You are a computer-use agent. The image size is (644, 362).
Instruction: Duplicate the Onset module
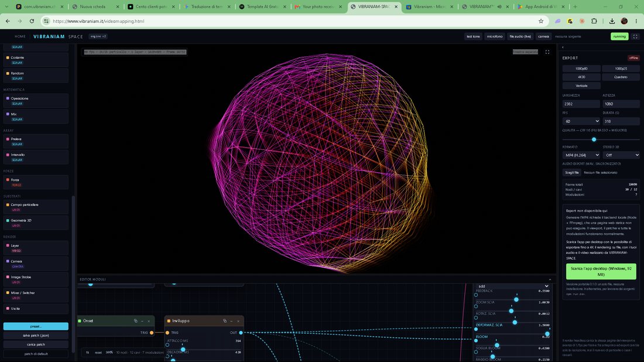coord(136,321)
